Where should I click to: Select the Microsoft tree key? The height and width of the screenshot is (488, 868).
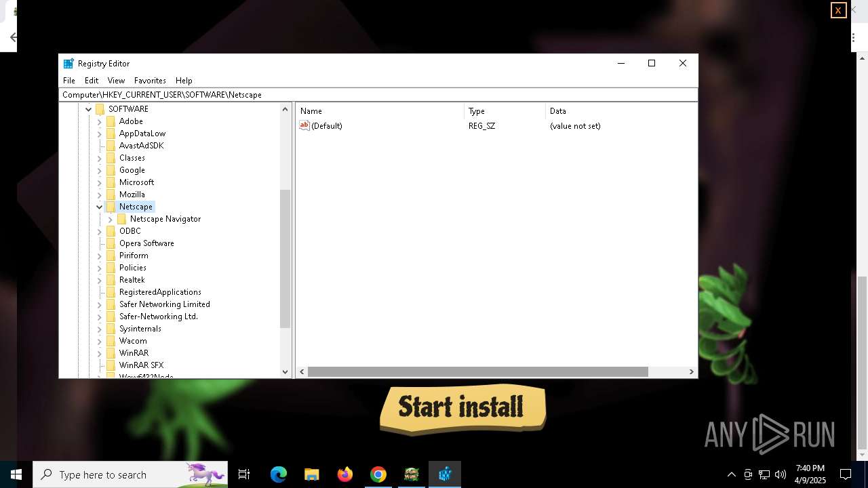click(136, 182)
